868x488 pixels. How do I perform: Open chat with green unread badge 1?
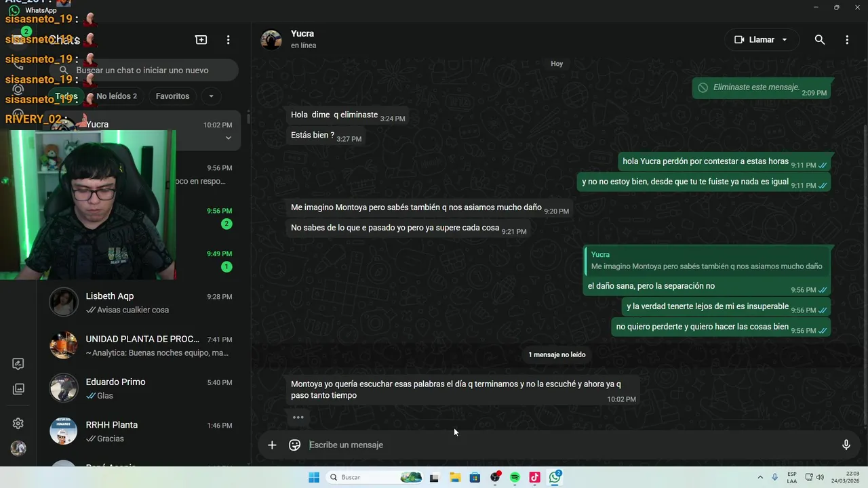(x=141, y=260)
